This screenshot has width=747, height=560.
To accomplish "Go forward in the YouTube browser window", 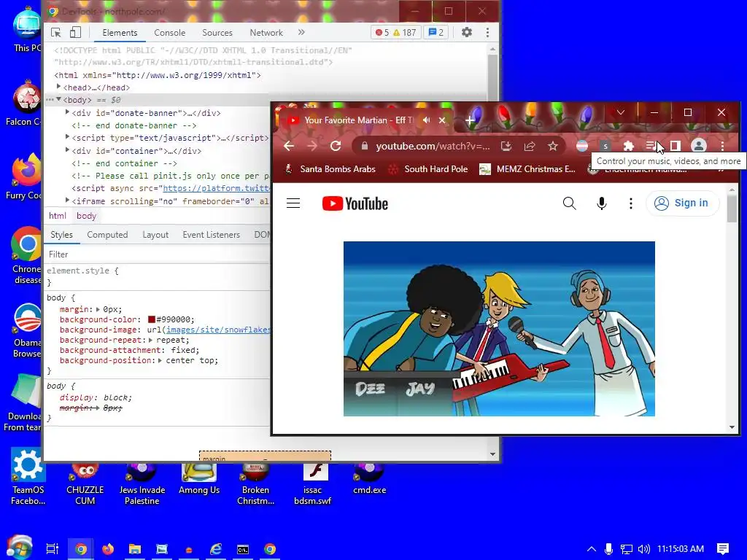I will click(x=312, y=146).
